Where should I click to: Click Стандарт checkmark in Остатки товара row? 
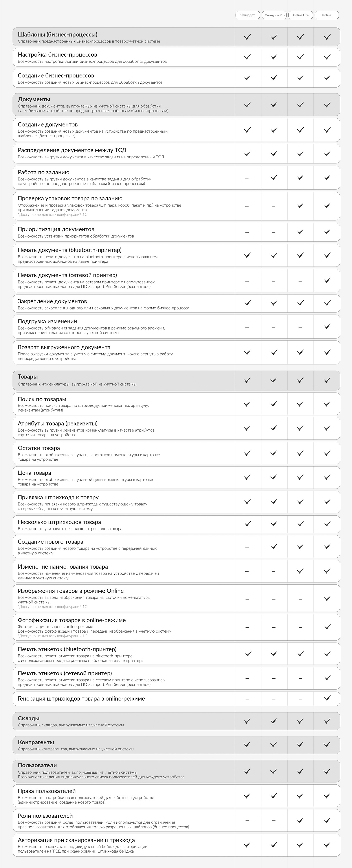pos(247,453)
